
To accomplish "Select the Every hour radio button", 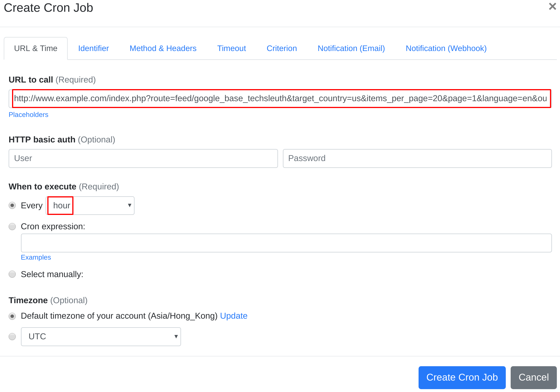I will point(12,205).
